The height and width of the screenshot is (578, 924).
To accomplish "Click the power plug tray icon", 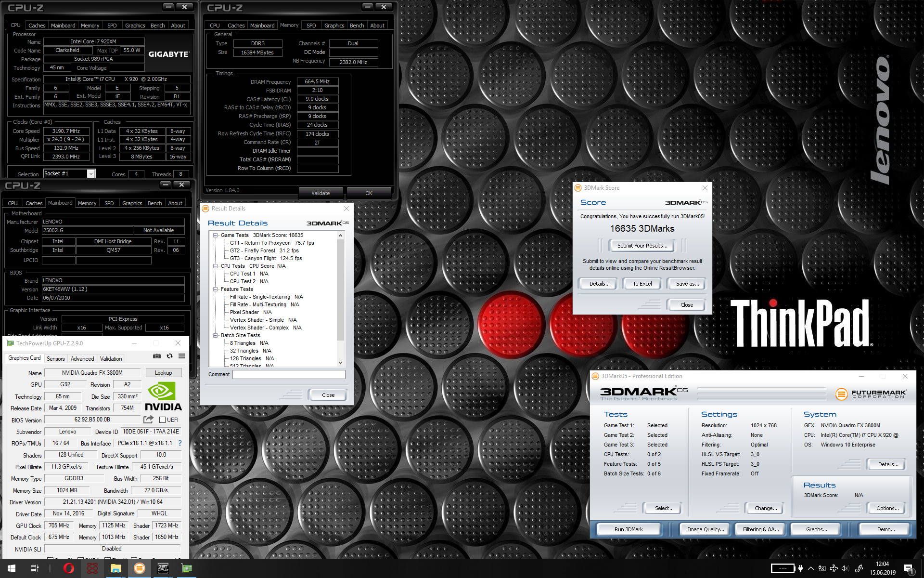I will click(800, 568).
